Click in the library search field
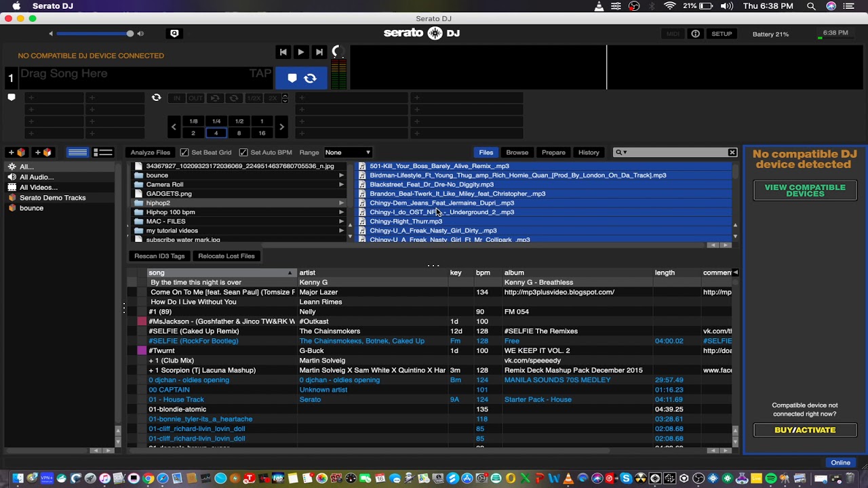 [675, 152]
